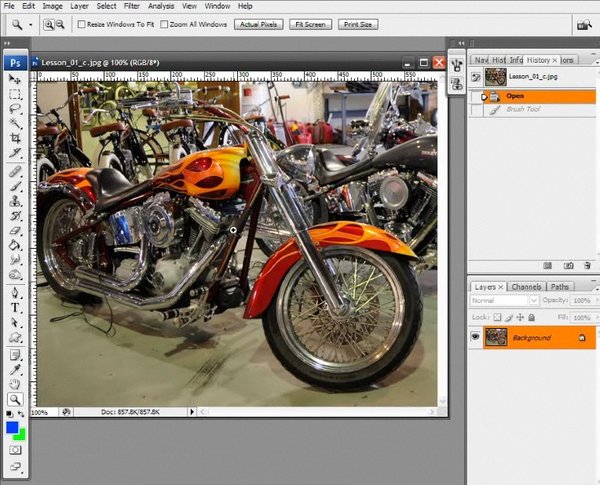
Task: Select the Clone Stamp tool
Action: 15,201
